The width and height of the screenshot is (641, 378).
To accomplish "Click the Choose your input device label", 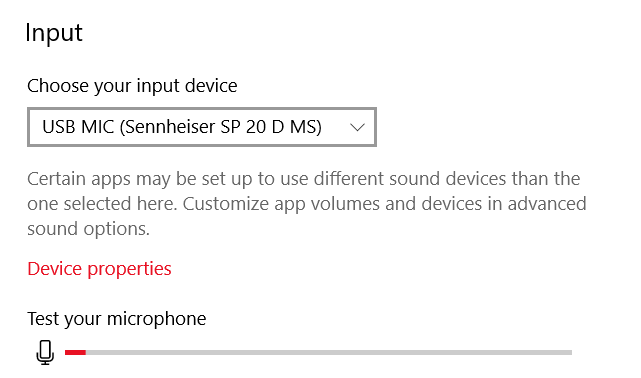I will (x=132, y=86).
